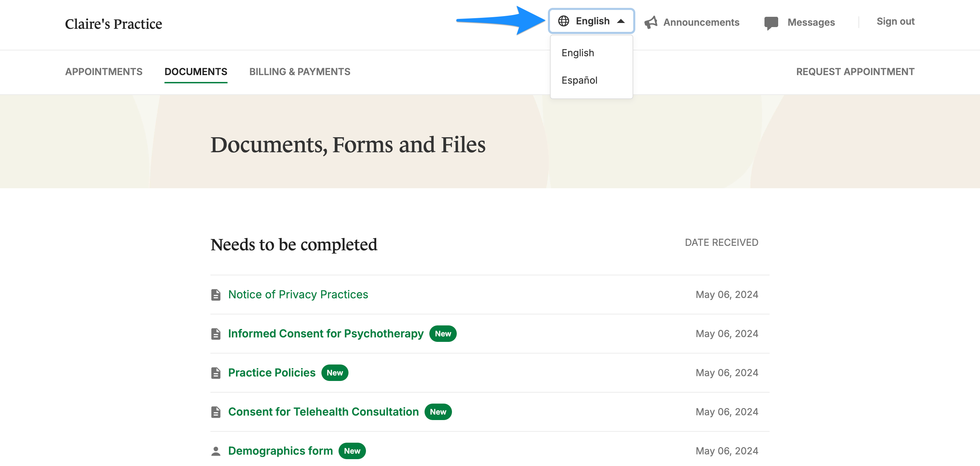The height and width of the screenshot is (466, 980).
Task: Open Notice of Privacy Practices document
Action: [x=298, y=295]
